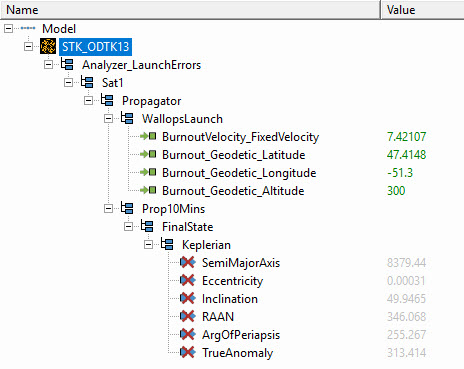Image resolution: width=464 pixels, height=369 pixels.
Task: Click the Model dotted line icon
Action: click(28, 28)
